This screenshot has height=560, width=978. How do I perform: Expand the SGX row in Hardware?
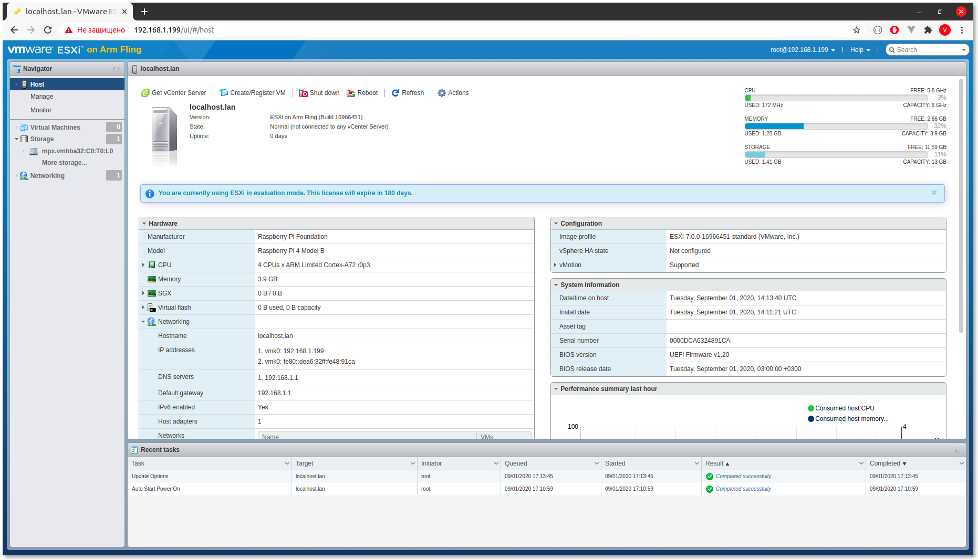pyautogui.click(x=143, y=293)
